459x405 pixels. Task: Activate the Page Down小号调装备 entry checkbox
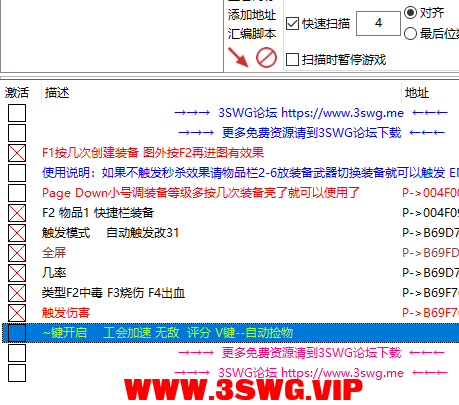[17, 193]
